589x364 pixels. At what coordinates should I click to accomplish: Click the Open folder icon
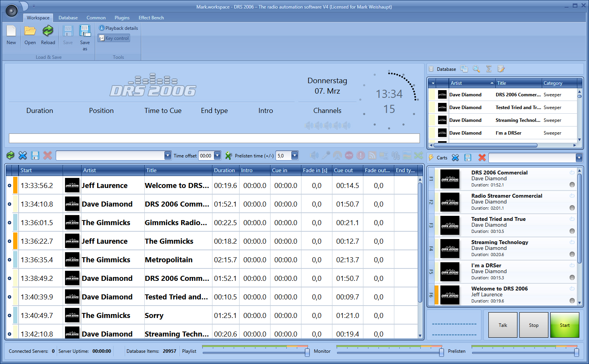coord(30,31)
